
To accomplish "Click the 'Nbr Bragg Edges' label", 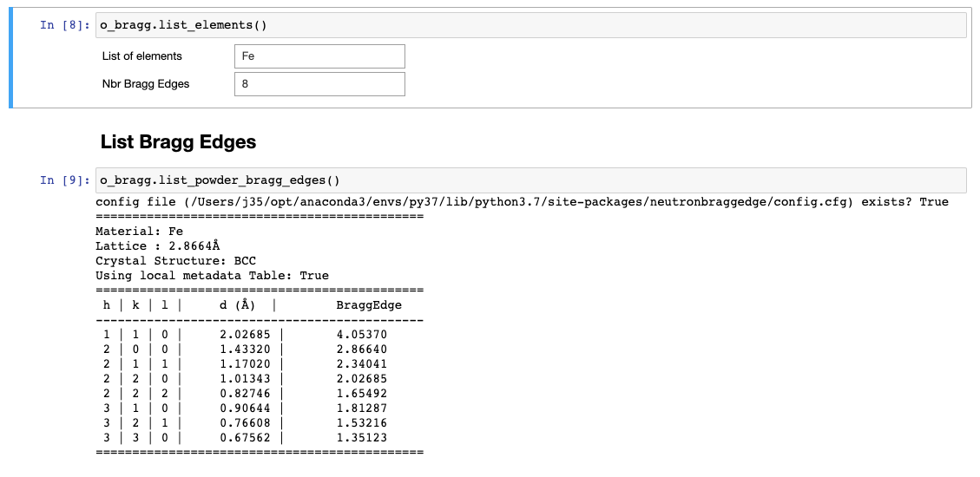I will [146, 84].
